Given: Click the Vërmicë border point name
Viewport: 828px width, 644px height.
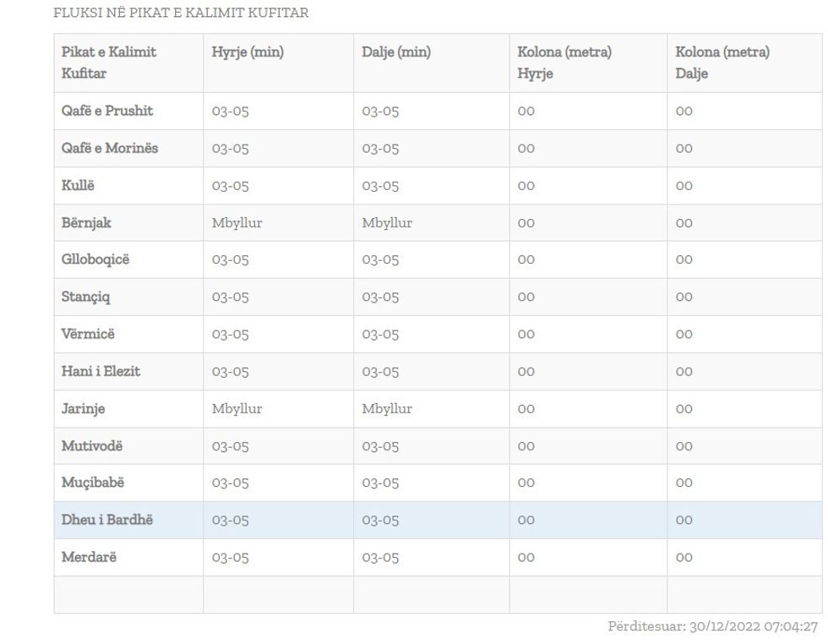Looking at the screenshot, I should coord(88,335).
